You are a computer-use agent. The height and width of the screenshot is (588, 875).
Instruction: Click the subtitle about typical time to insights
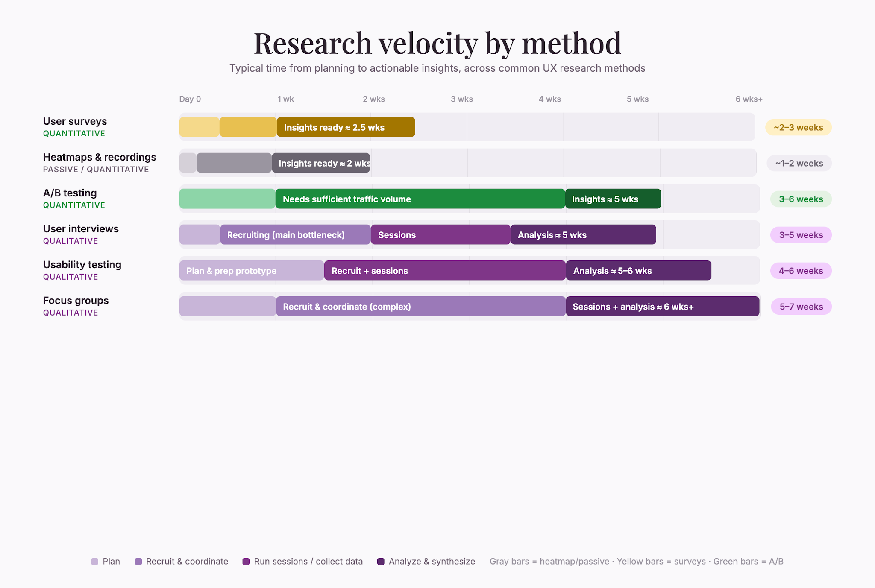tap(437, 68)
